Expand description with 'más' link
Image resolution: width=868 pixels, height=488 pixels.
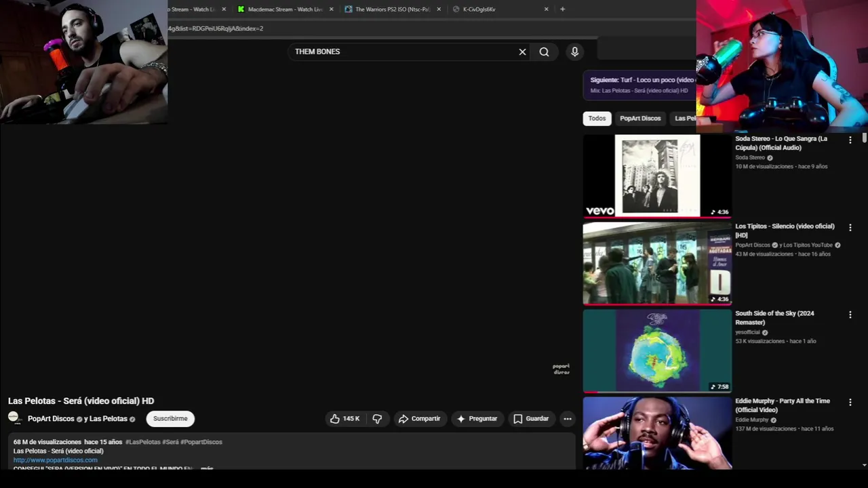(x=207, y=468)
